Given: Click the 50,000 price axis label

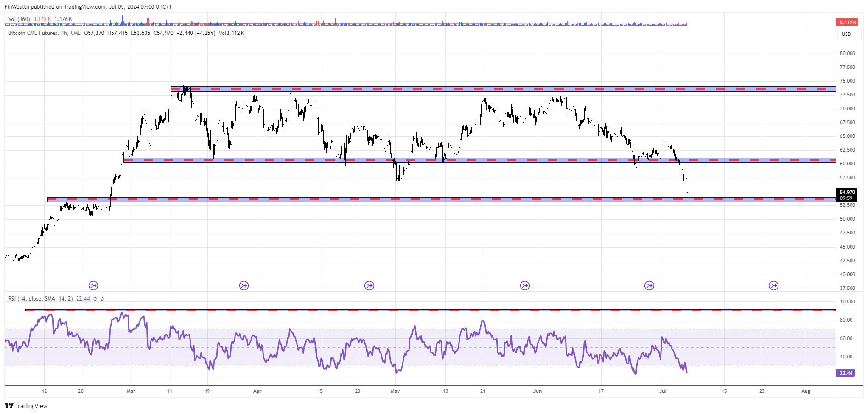Looking at the screenshot, I should tap(847, 219).
